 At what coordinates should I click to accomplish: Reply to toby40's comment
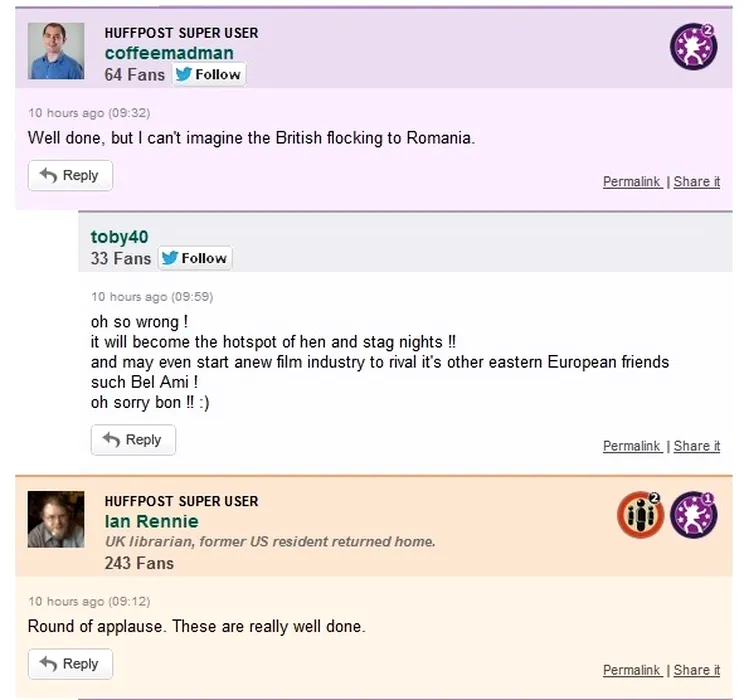[x=133, y=440]
